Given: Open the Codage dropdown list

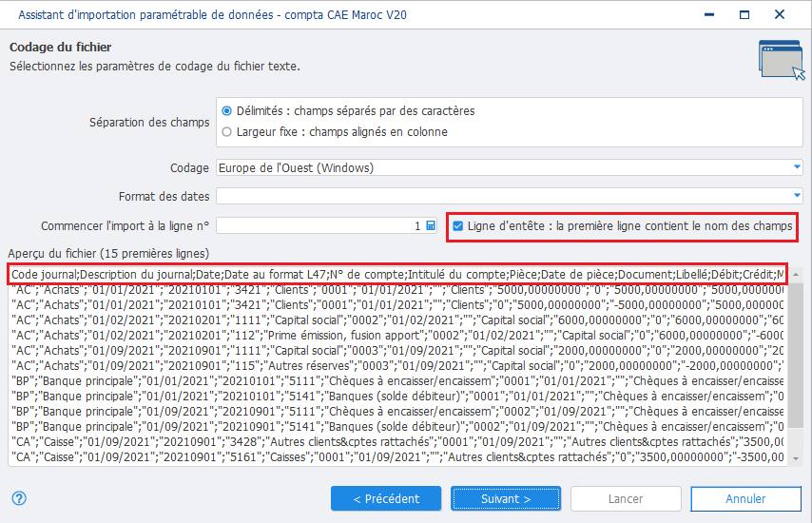Looking at the screenshot, I should coord(797,167).
